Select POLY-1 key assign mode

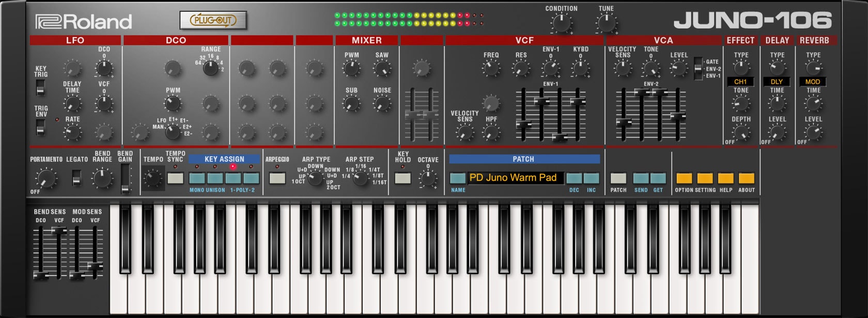pyautogui.click(x=233, y=178)
